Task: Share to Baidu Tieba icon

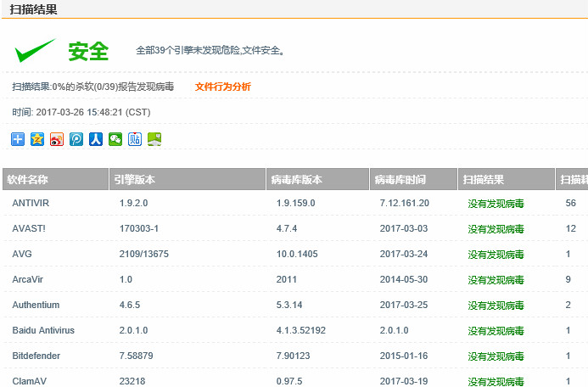Action: [135, 139]
